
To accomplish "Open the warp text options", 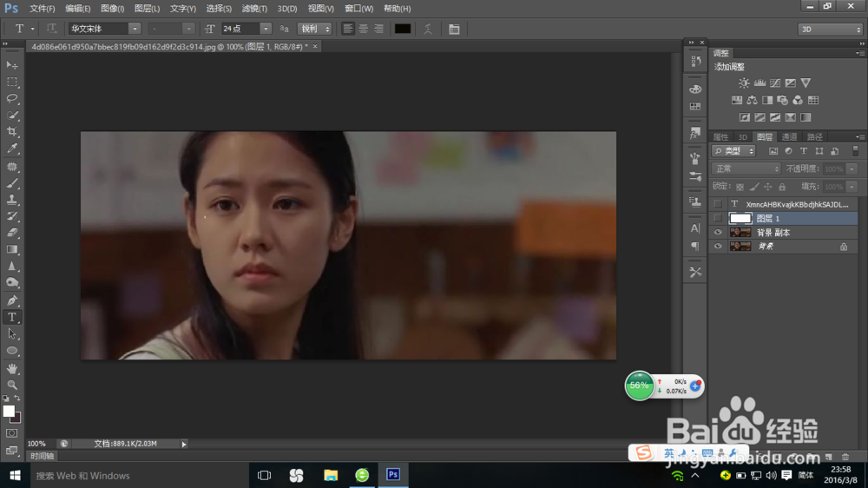I will point(428,29).
